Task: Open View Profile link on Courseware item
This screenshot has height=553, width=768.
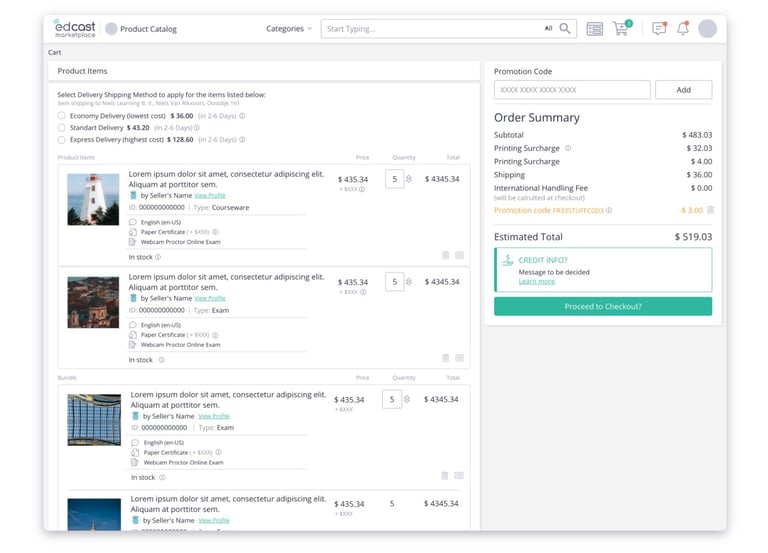Action: (x=210, y=195)
